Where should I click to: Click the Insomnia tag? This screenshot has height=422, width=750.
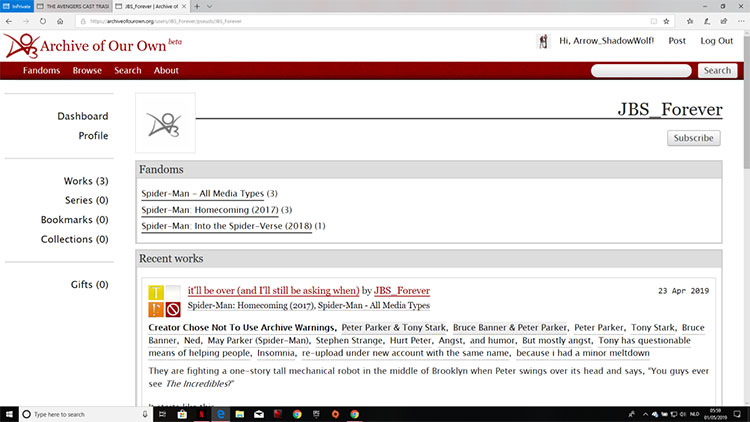click(276, 353)
